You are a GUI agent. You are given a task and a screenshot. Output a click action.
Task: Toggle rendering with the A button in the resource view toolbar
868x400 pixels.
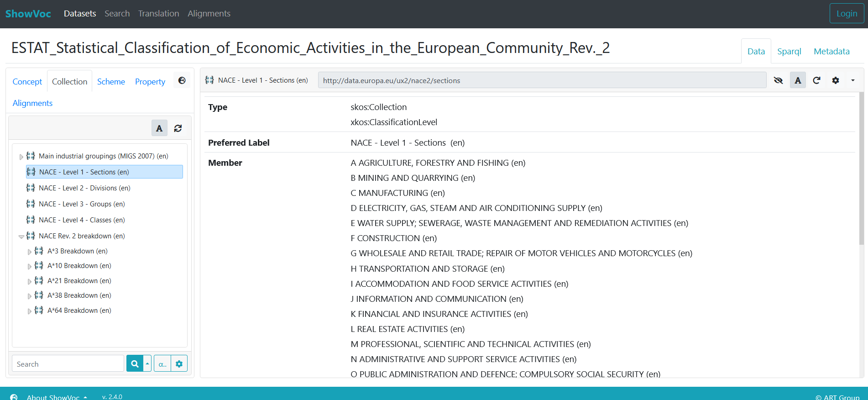click(x=798, y=80)
